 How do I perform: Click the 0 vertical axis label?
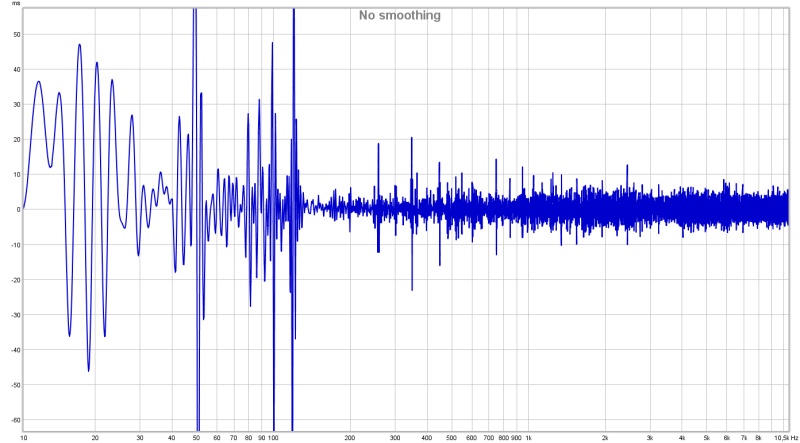(x=18, y=210)
